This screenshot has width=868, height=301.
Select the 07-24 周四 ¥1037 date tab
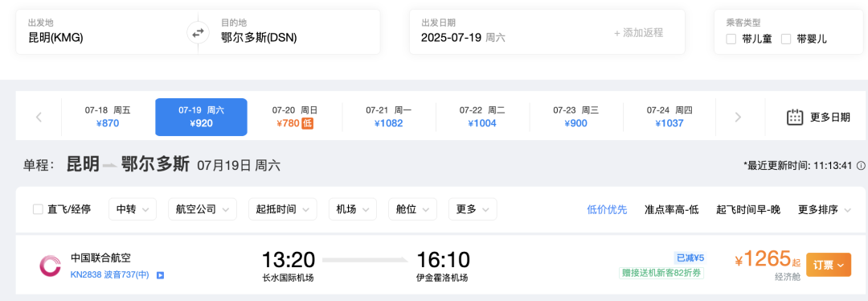coord(669,117)
